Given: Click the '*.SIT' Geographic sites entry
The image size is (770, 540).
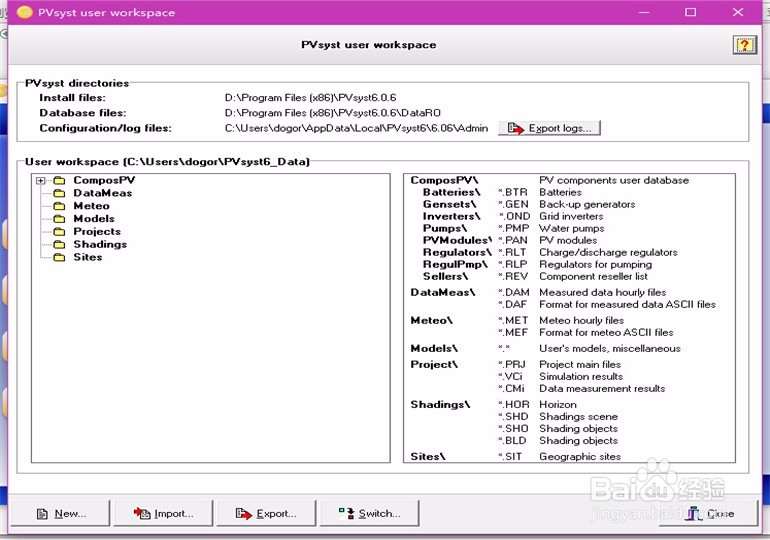Looking at the screenshot, I should coord(510,457).
